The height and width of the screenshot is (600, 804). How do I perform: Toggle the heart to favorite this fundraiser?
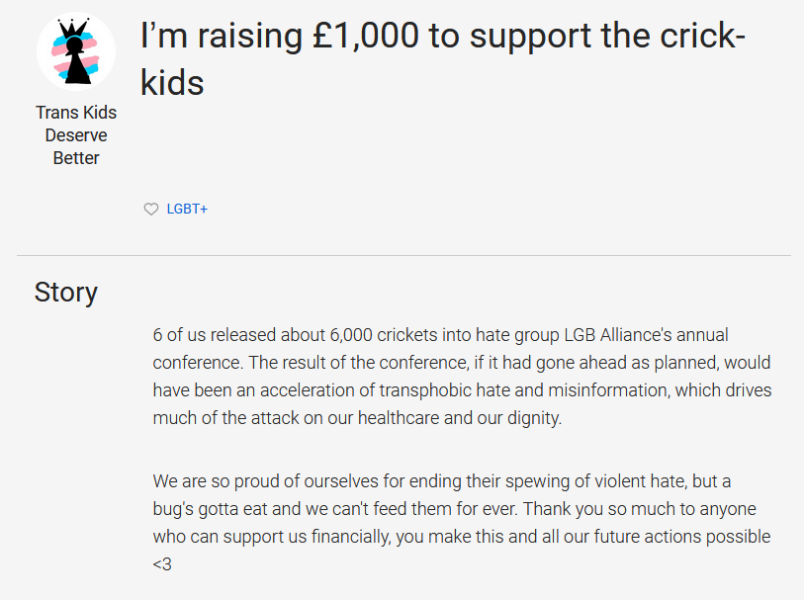(151, 209)
